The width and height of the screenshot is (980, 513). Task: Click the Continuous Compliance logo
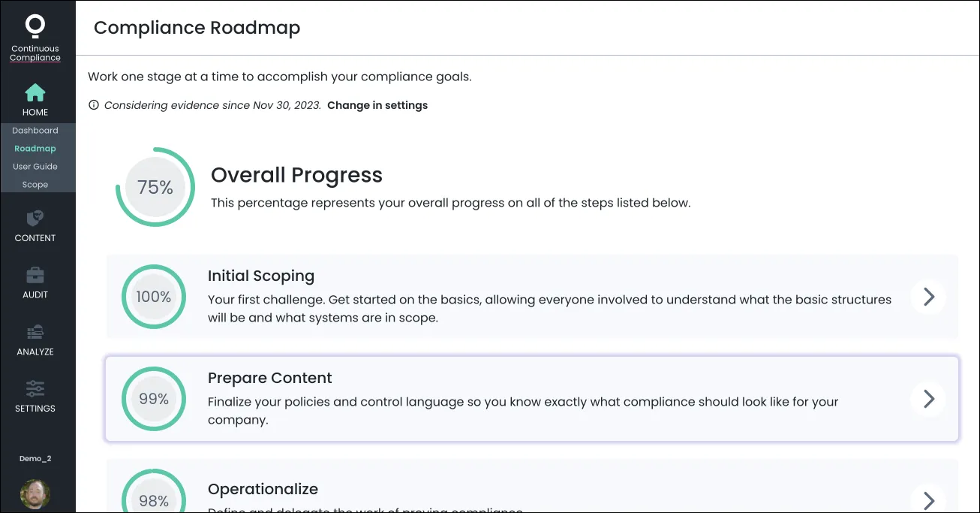pyautogui.click(x=35, y=34)
